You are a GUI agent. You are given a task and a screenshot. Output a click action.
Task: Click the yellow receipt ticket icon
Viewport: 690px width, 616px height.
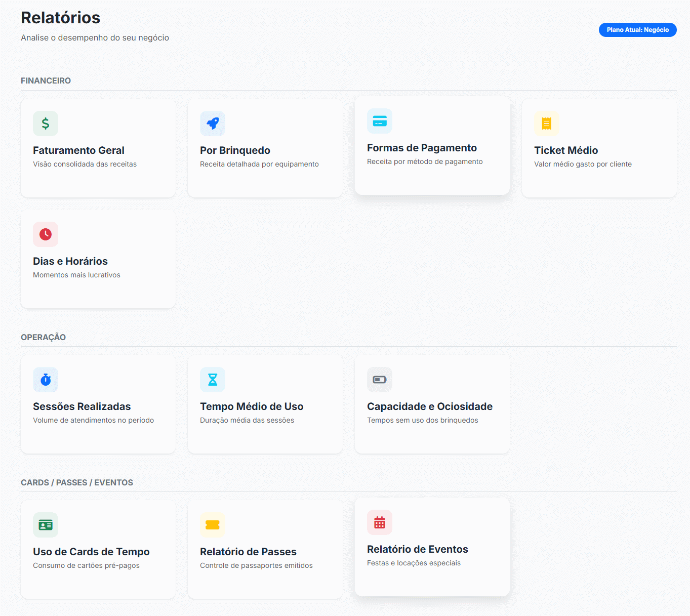(547, 124)
